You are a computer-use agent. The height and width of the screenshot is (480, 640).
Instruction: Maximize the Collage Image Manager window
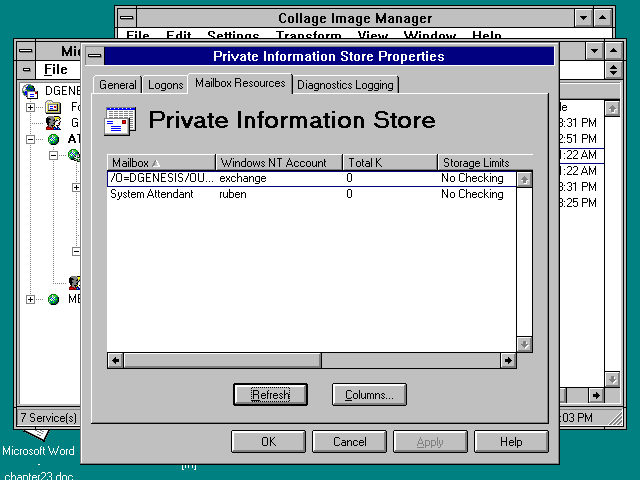click(602, 18)
